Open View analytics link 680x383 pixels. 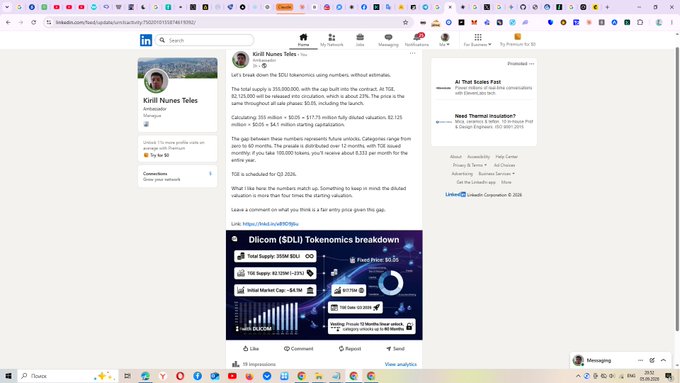tap(401, 364)
